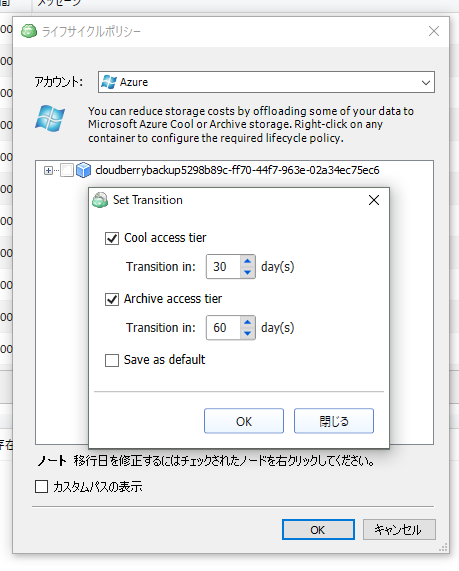This screenshot has width=459, height=571.
Task: Uncheck the Cool access tier checkbox
Action: (x=112, y=239)
